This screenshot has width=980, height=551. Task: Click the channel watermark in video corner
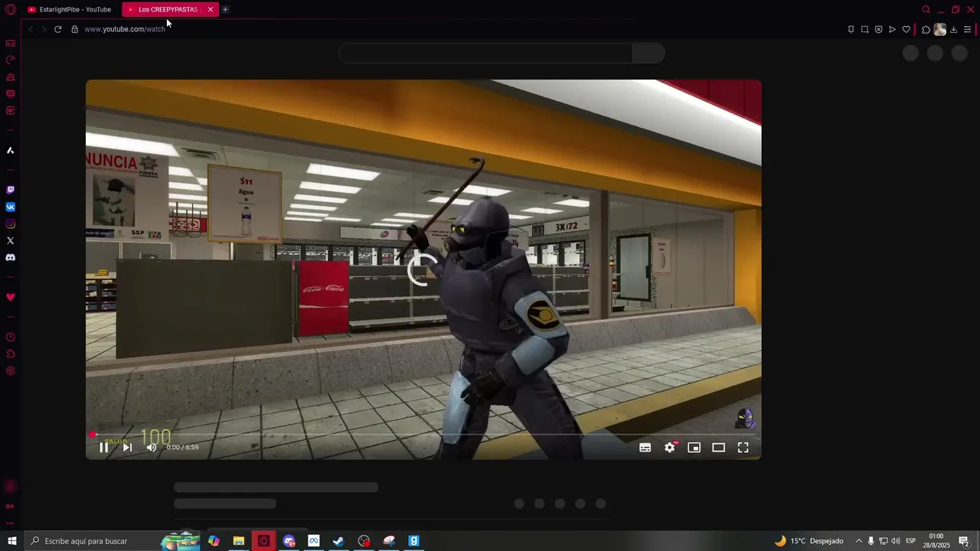point(745,418)
